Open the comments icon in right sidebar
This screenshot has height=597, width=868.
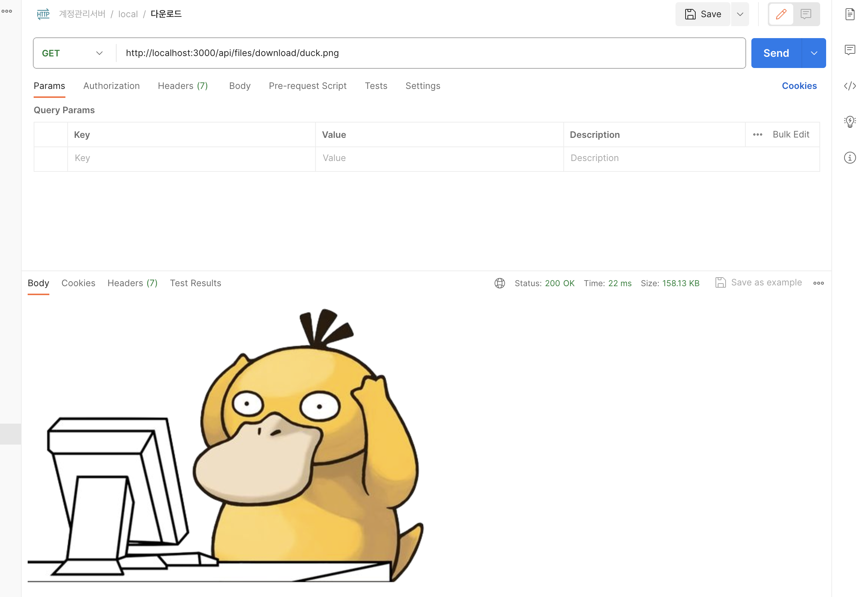(x=850, y=50)
